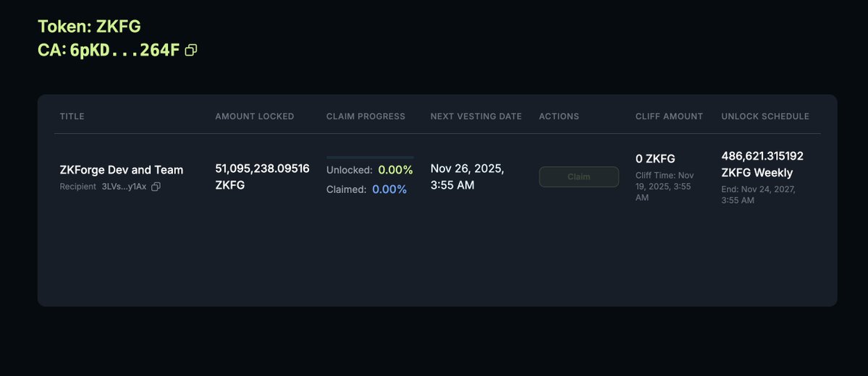Click the UNLOCK SCHEDULE column header

[x=765, y=116]
